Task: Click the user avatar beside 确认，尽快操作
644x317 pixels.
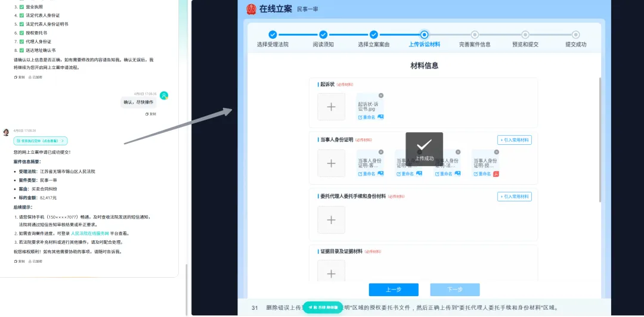Action: tap(164, 95)
